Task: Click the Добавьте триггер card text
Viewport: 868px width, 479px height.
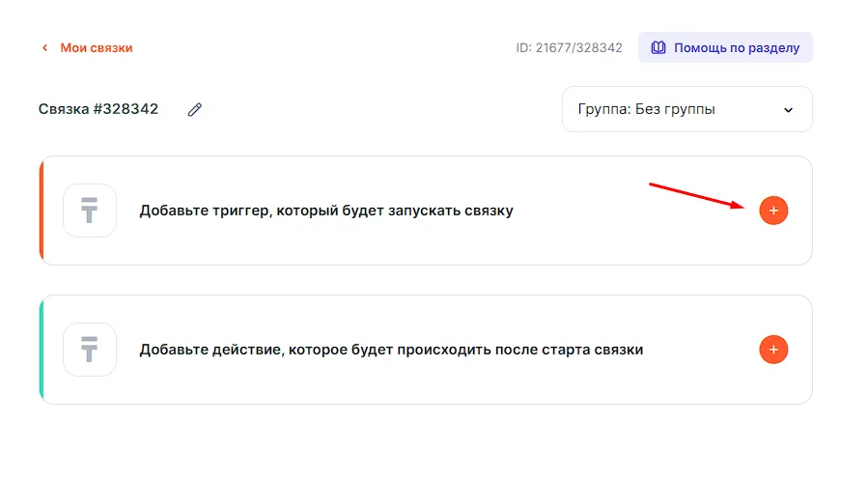Action: tap(326, 211)
